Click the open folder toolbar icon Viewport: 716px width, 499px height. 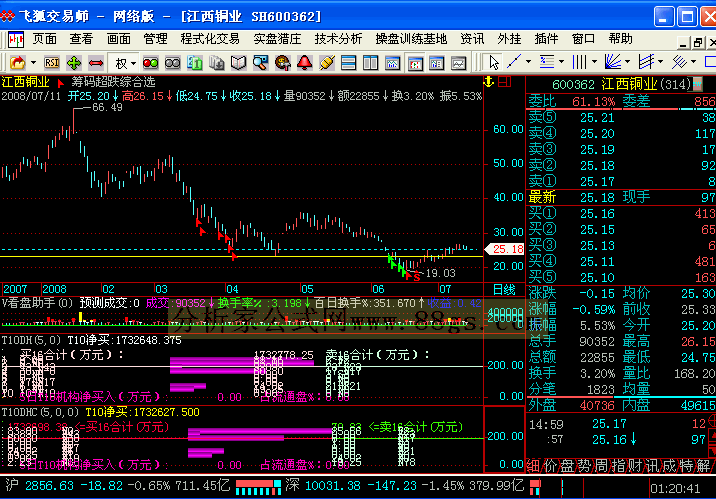click(17, 63)
